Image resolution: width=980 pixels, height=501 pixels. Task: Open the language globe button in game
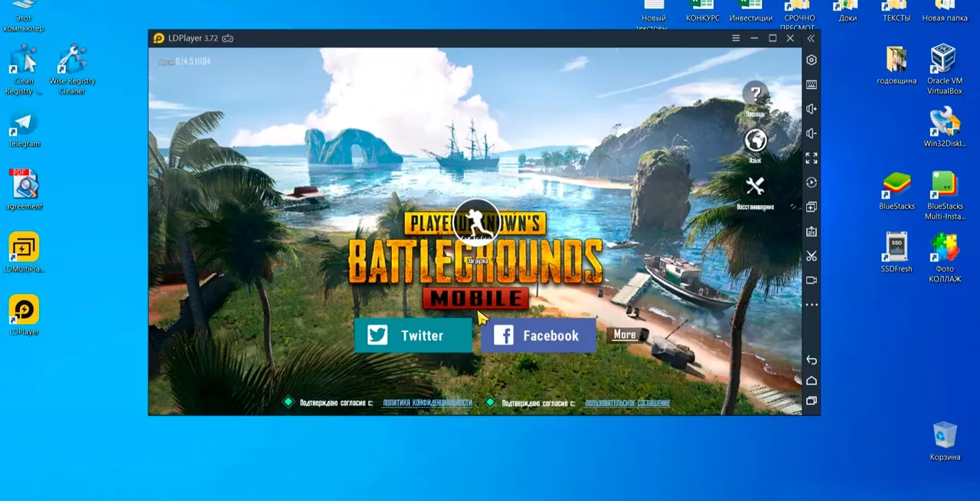coord(756,141)
